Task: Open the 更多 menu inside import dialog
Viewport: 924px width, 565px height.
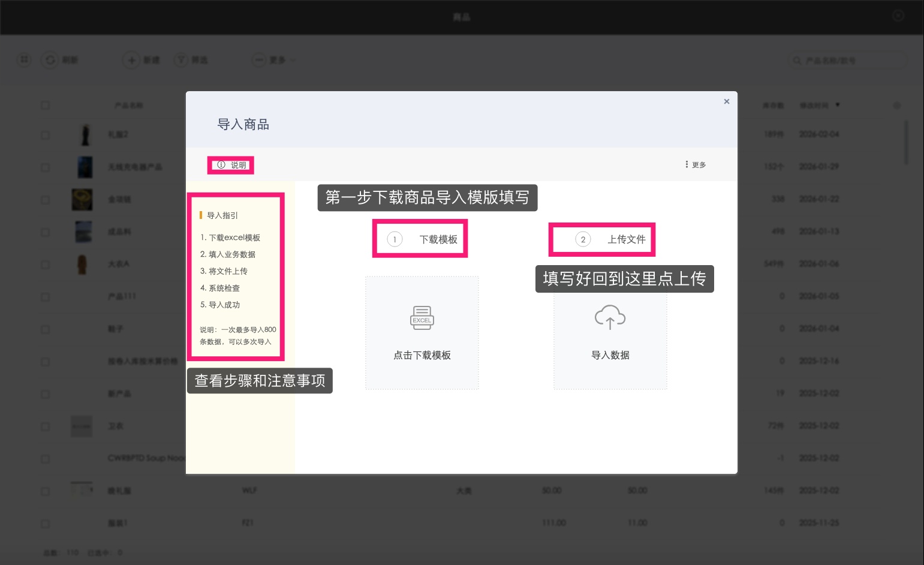Action: tap(696, 165)
